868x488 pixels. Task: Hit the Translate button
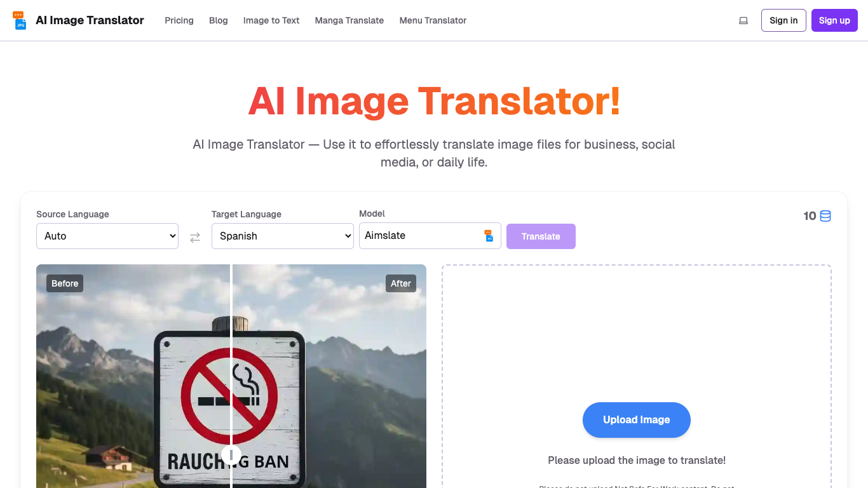click(541, 236)
